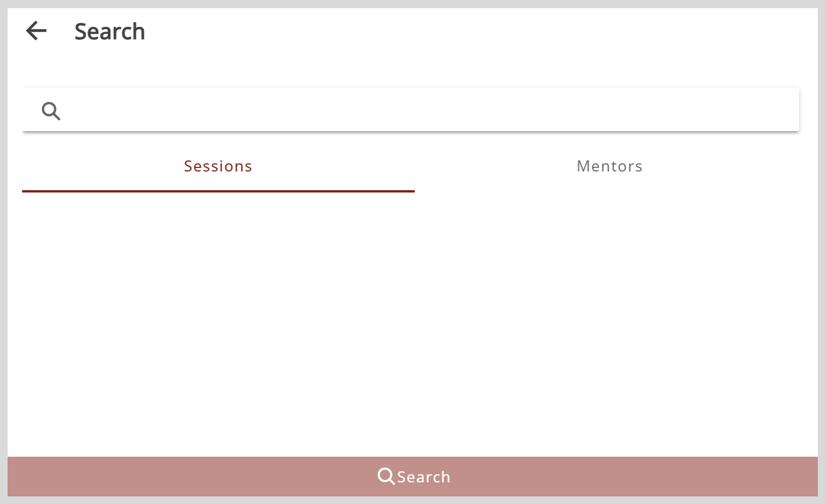Click the empty results area below the tabs
Screen dimensions: 826x504
(412, 321)
